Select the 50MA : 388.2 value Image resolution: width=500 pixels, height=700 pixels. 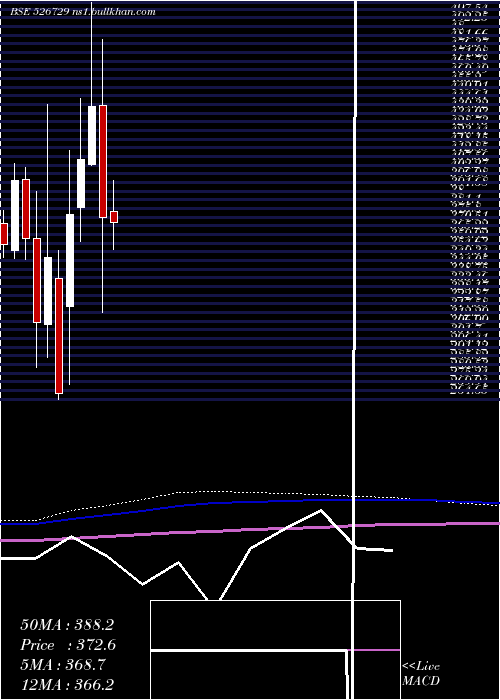coord(67,625)
